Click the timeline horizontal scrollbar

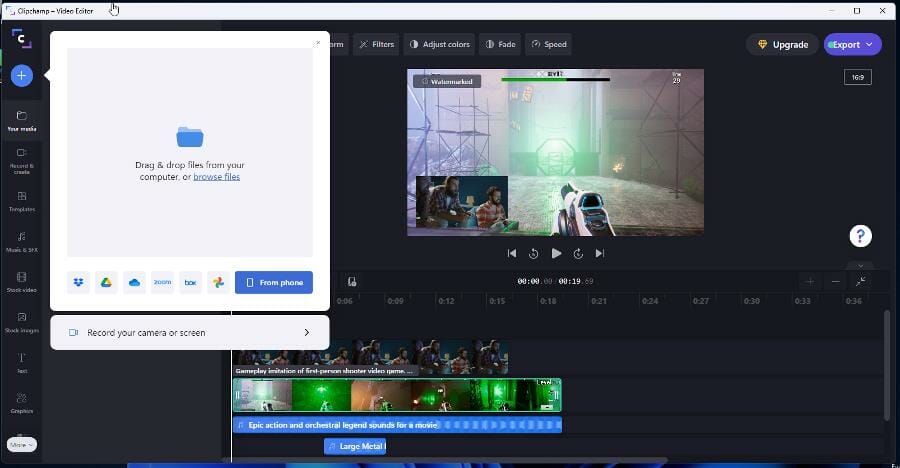(x=445, y=460)
